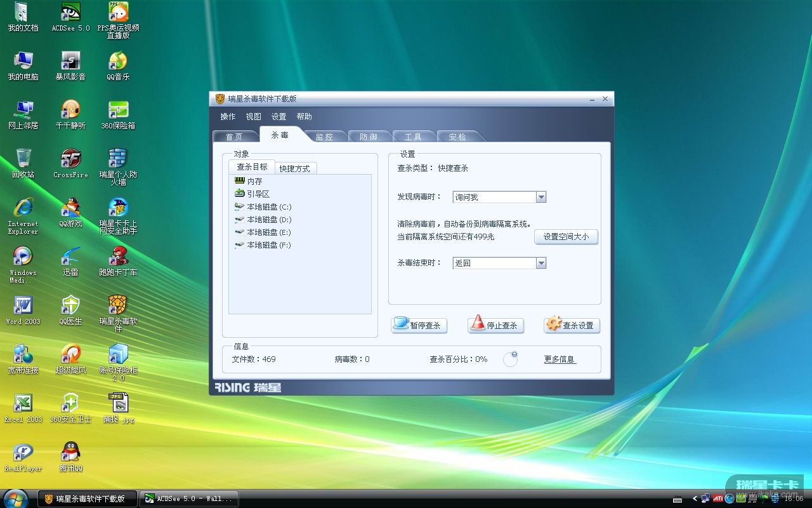The width and height of the screenshot is (812, 508).
Task: Select the QQ医生 desktop icon
Action: click(70, 311)
